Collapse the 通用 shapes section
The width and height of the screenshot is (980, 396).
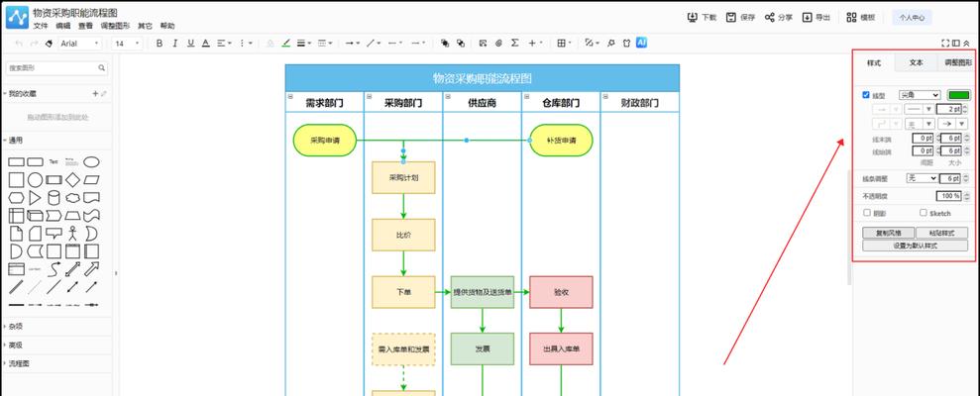click(13, 141)
